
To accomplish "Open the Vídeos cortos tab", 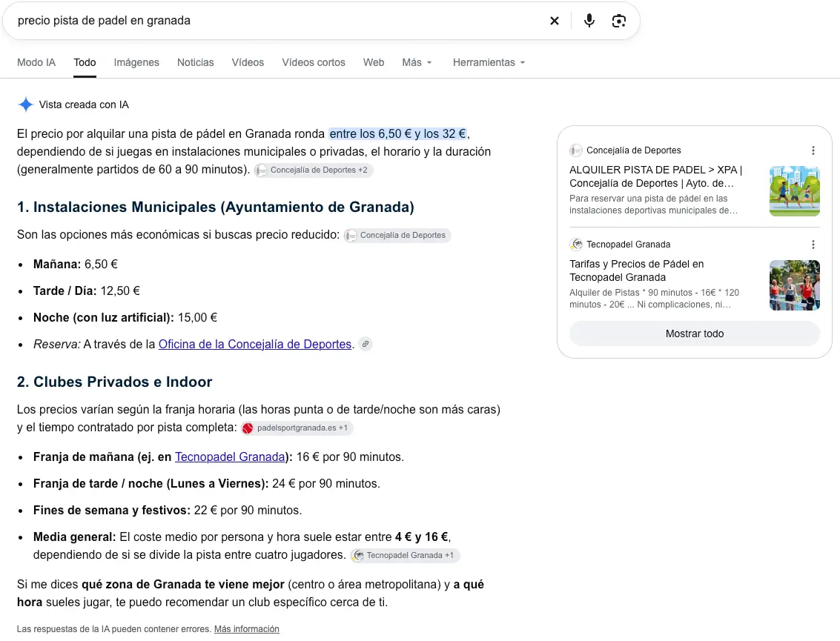I will (314, 63).
